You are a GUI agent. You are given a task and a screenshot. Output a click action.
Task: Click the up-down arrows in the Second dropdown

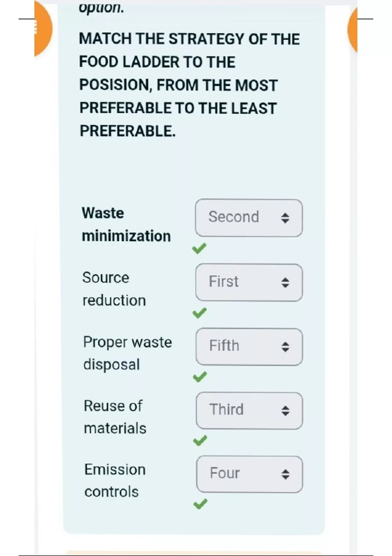coord(285,218)
